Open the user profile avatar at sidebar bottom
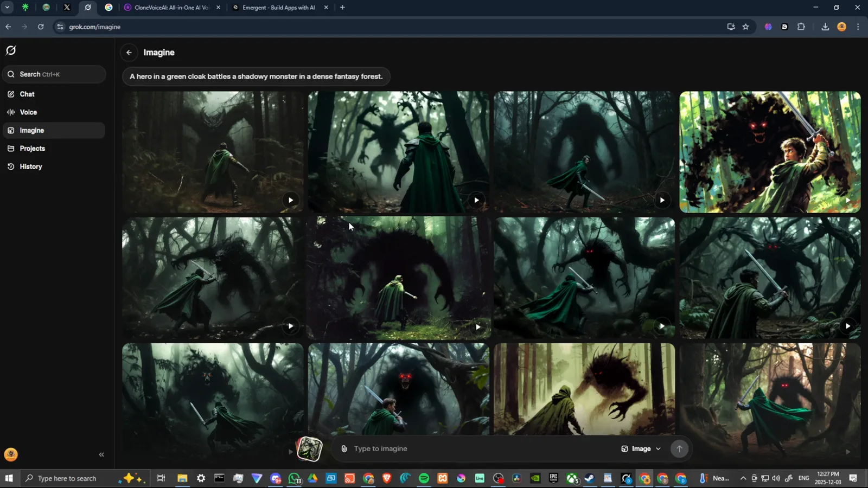Image resolution: width=868 pixels, height=488 pixels. [x=11, y=454]
